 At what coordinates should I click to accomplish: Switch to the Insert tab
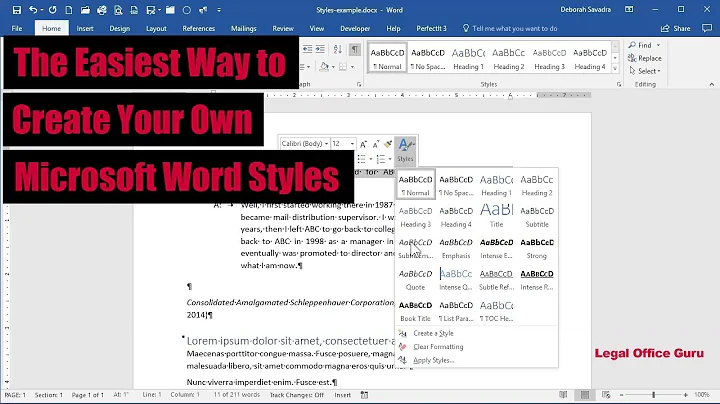[x=85, y=28]
